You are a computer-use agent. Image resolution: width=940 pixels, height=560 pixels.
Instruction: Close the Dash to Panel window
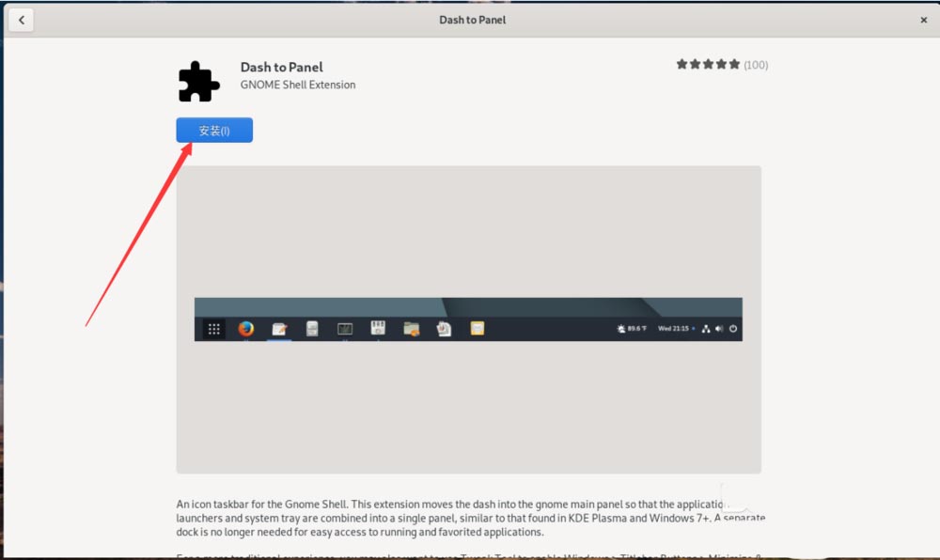(924, 20)
